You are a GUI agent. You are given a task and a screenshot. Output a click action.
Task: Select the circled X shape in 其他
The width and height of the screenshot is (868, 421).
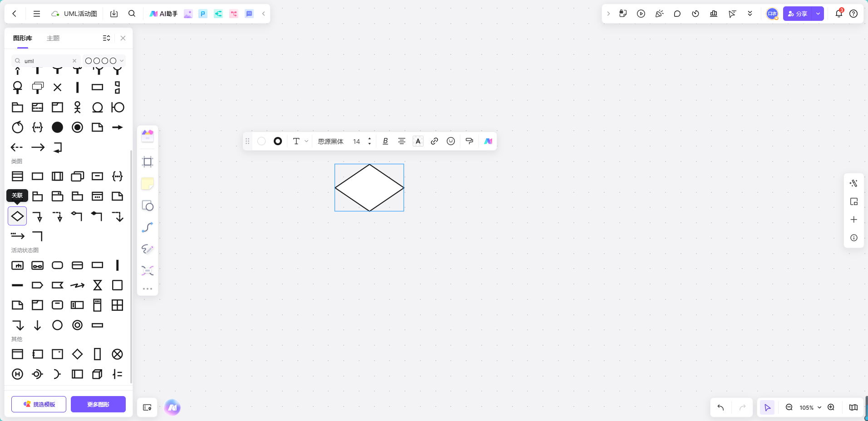[x=118, y=354]
